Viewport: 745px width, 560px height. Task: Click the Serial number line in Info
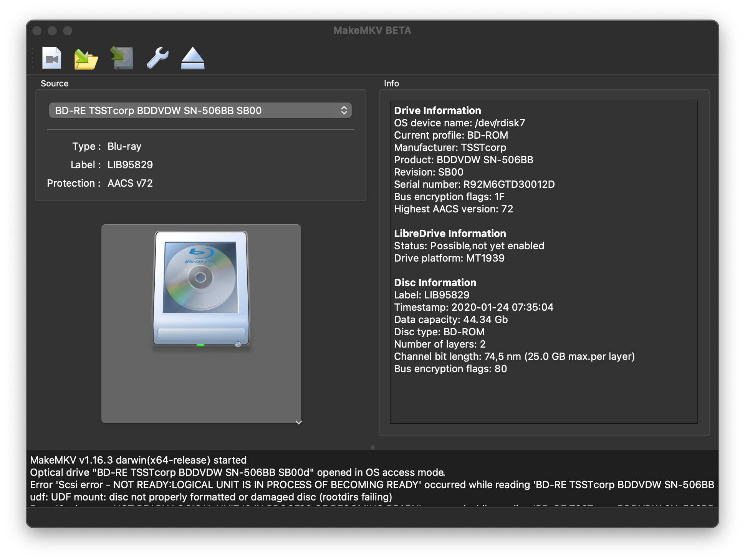click(x=474, y=184)
